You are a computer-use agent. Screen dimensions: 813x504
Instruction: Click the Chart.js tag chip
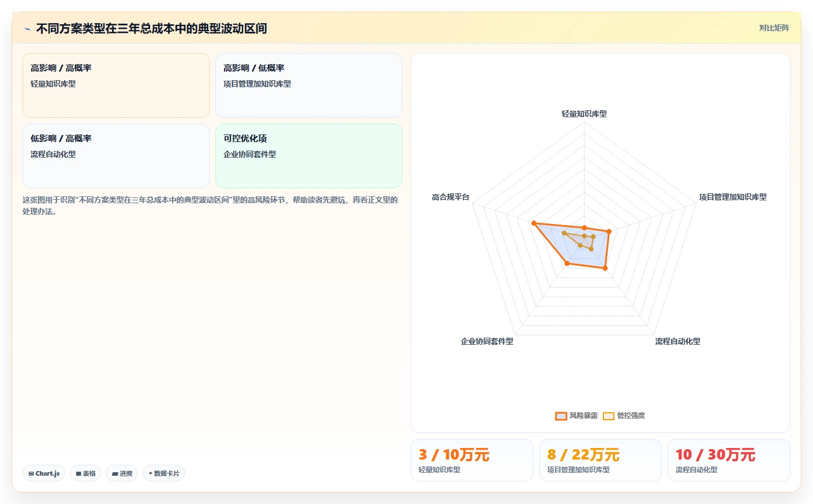[x=44, y=473]
